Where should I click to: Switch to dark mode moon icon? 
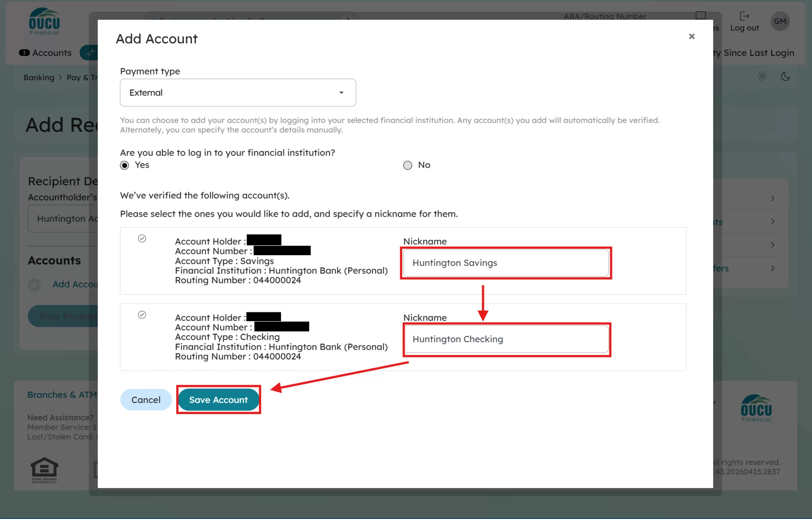[785, 77]
